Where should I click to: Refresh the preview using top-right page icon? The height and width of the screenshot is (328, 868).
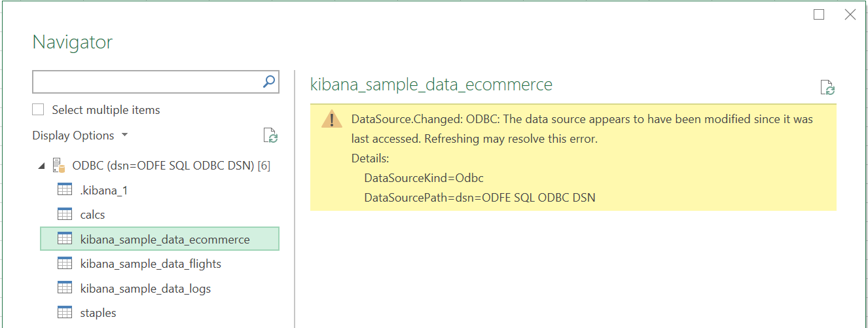point(827,88)
